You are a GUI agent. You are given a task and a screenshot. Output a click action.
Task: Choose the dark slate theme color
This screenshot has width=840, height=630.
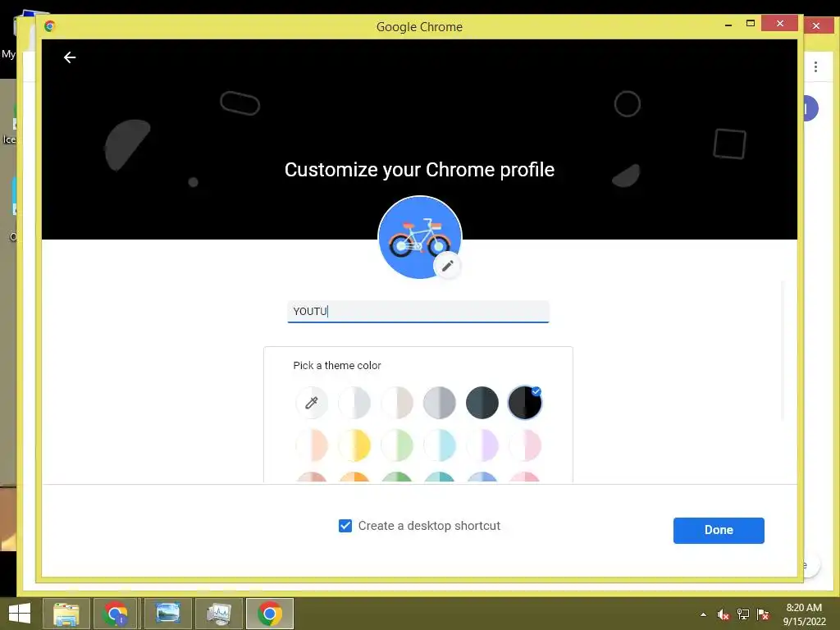click(x=482, y=403)
